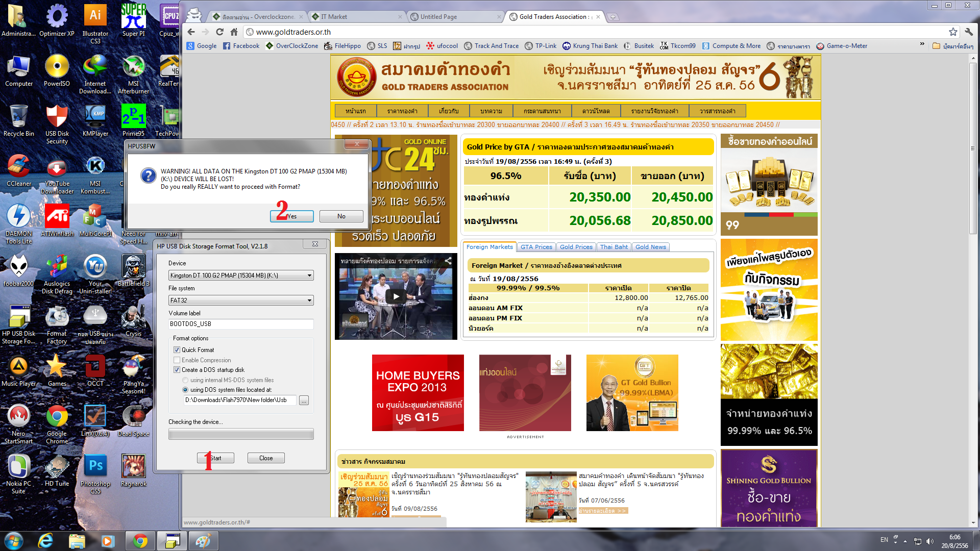Toggle the Quick Format checkbox
Viewport: 980px width, 551px height.
point(177,350)
